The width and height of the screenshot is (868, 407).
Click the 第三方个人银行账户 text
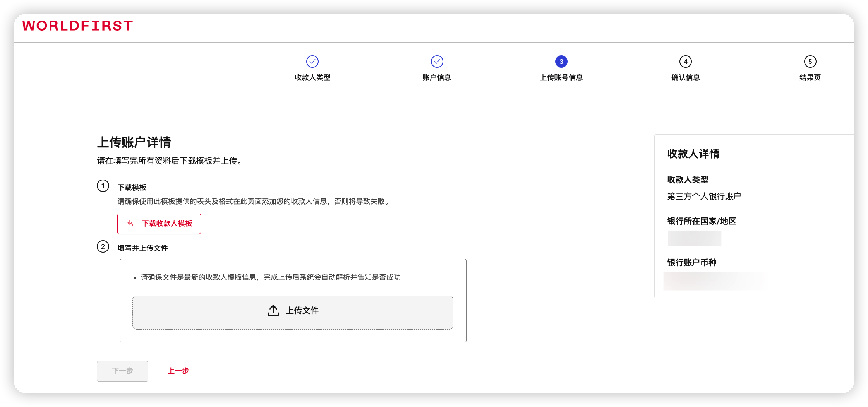pos(704,197)
